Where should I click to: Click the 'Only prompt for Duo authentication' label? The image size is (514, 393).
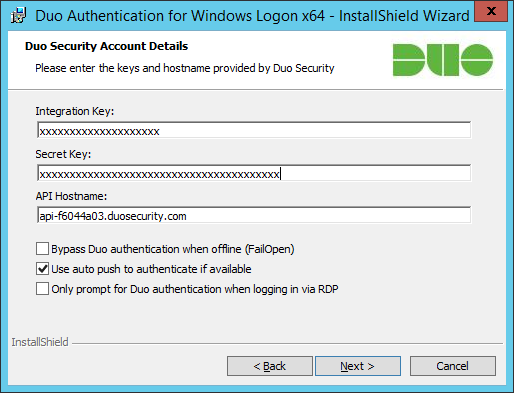coord(195,289)
